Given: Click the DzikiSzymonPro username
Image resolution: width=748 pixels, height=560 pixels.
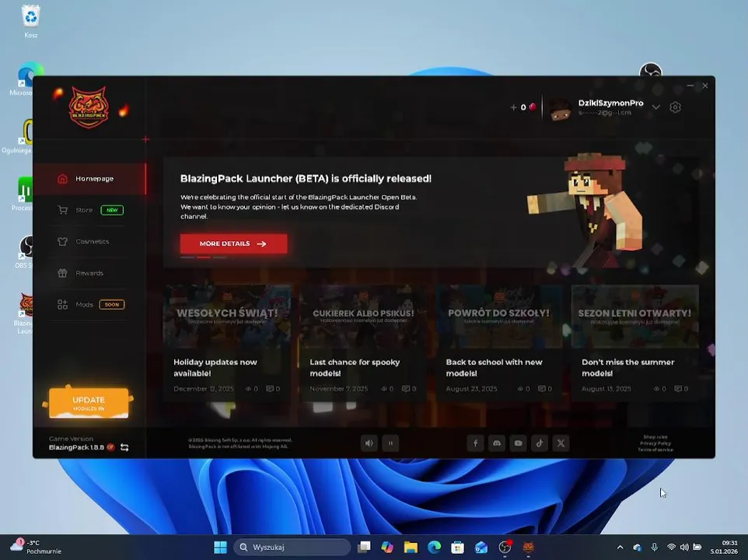Looking at the screenshot, I should pos(610,103).
